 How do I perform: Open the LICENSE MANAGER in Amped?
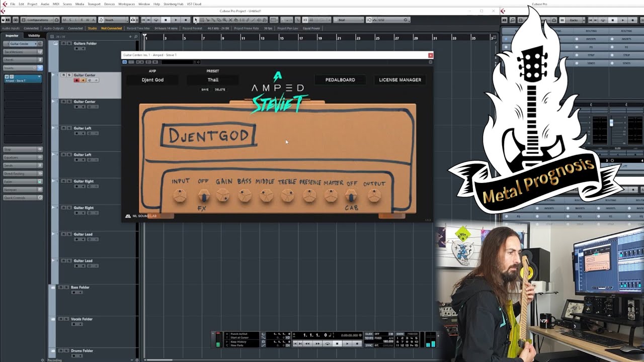(400, 80)
